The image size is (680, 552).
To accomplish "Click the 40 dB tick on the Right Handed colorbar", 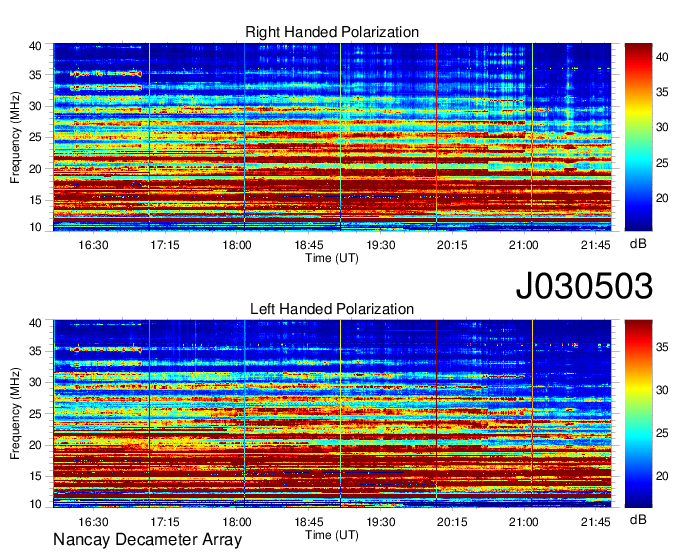I will (x=662, y=57).
